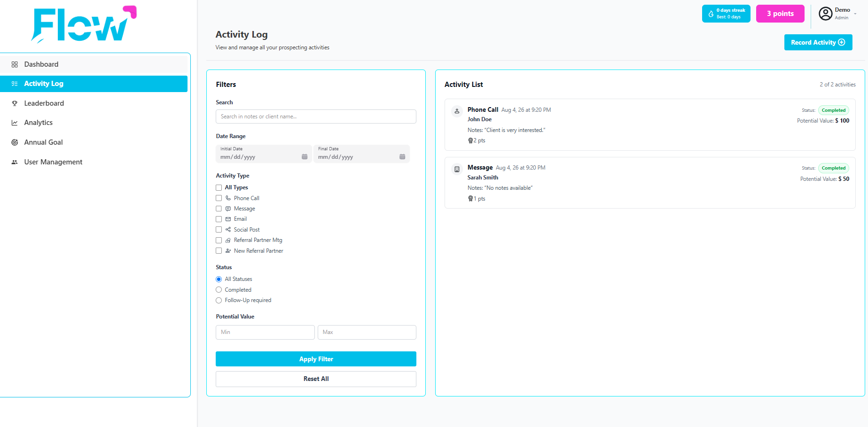Click the New Referral Partner icon
868x427 pixels.
[228, 251]
